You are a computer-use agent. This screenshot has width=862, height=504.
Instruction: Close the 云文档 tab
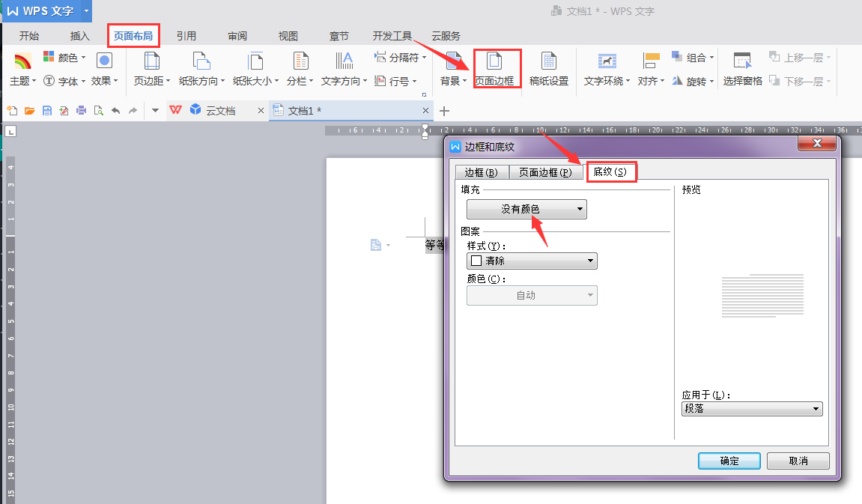pyautogui.click(x=261, y=111)
